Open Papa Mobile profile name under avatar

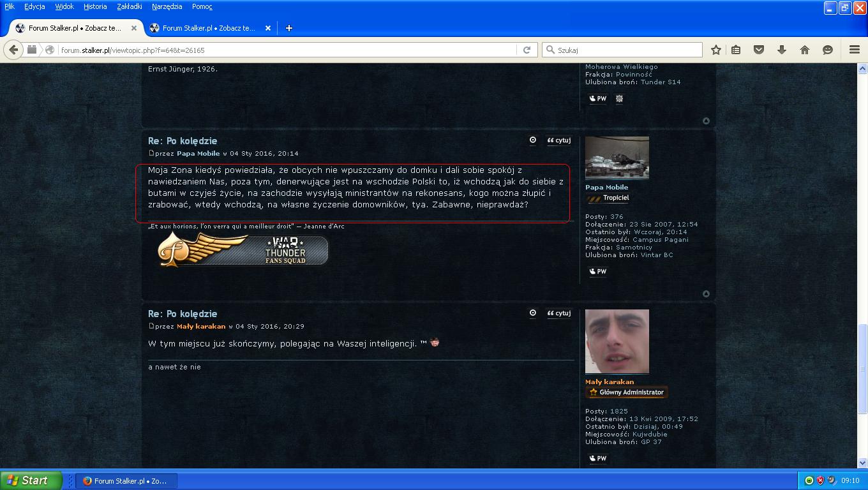tap(607, 187)
